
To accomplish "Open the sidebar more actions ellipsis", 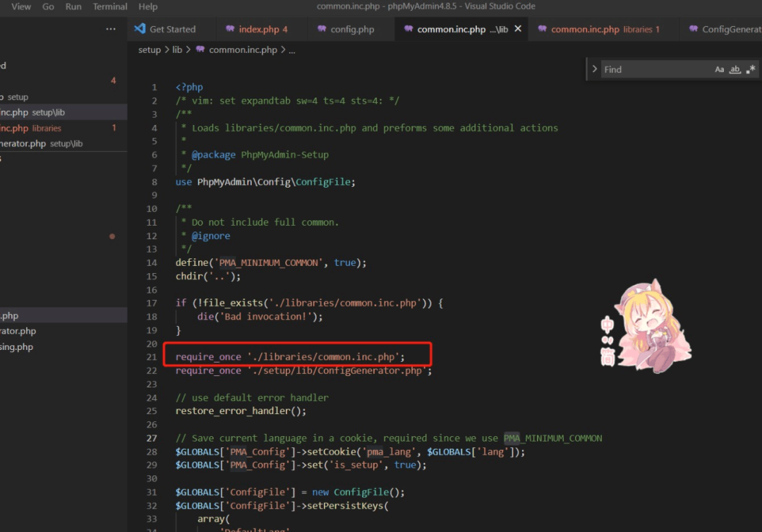I will click(111, 29).
